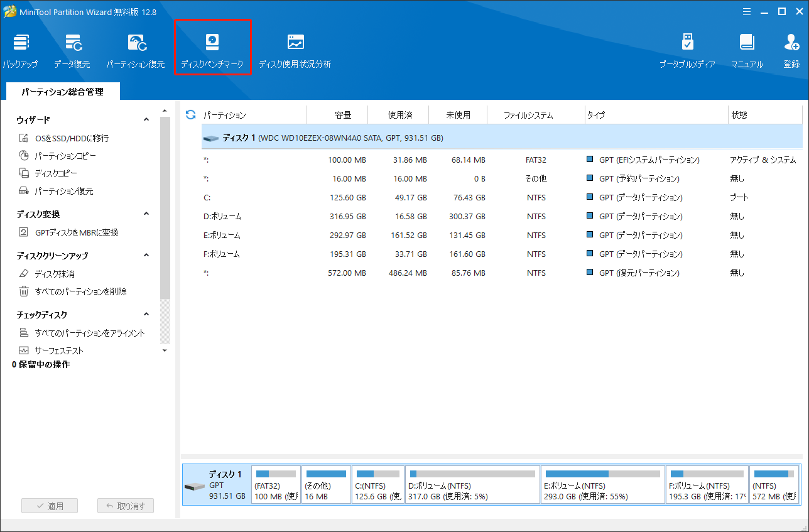Open the バックアップ (Backup) tool
This screenshot has height=532, width=809.
pos(20,51)
